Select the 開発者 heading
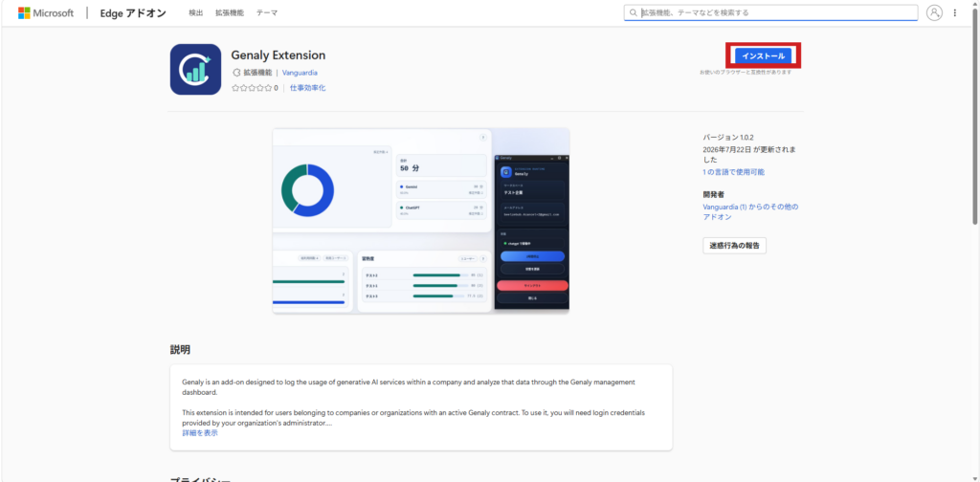The image size is (980, 482). (x=713, y=195)
